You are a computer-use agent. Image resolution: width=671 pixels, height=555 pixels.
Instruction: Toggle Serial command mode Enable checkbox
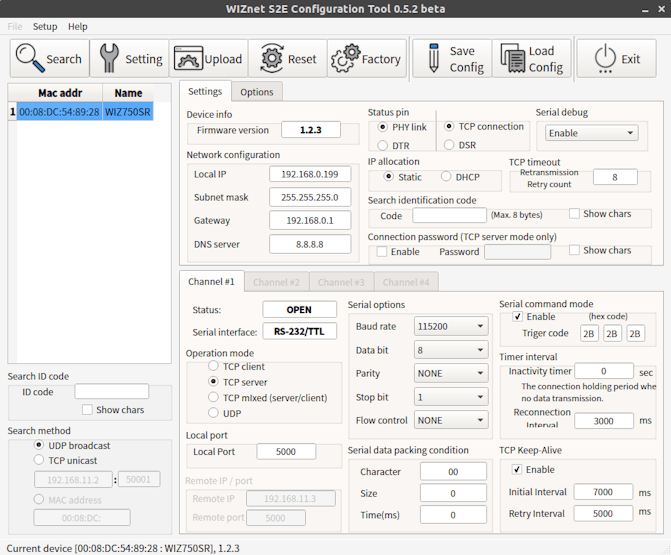517,316
